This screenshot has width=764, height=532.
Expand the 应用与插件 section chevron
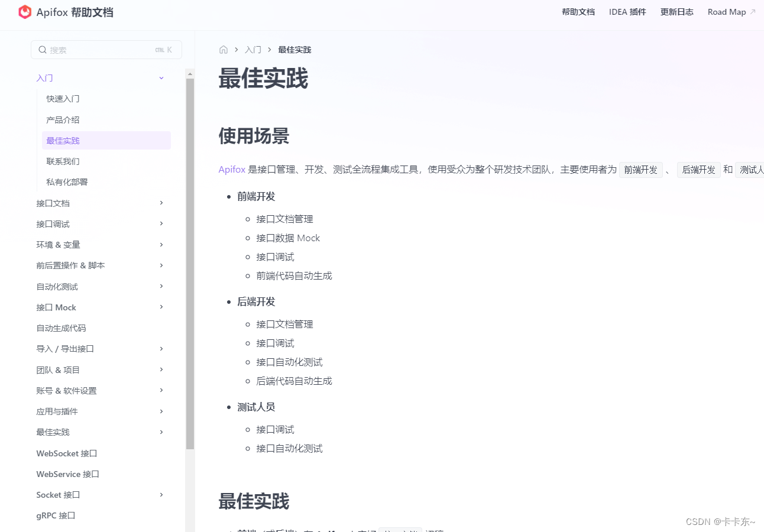pos(161,411)
